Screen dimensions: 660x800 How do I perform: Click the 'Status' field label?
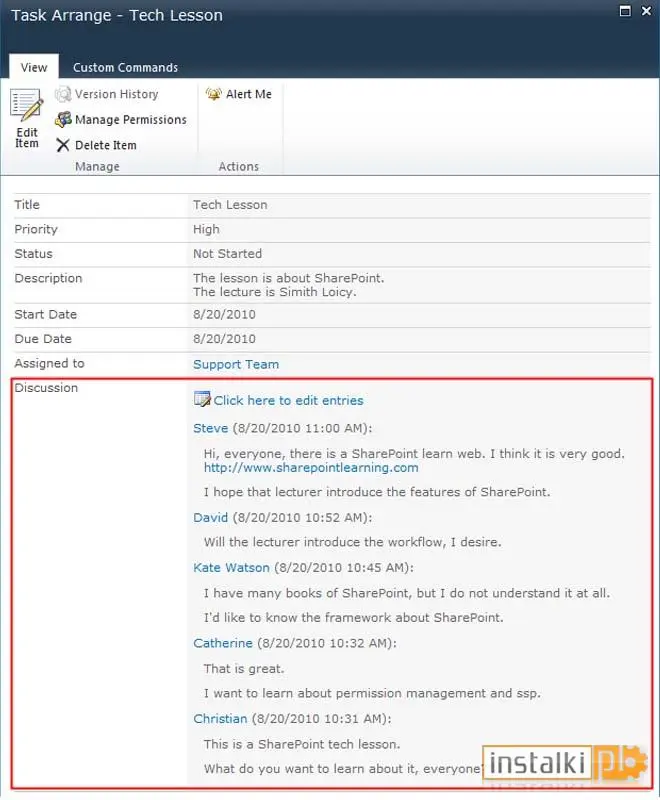[33, 254]
